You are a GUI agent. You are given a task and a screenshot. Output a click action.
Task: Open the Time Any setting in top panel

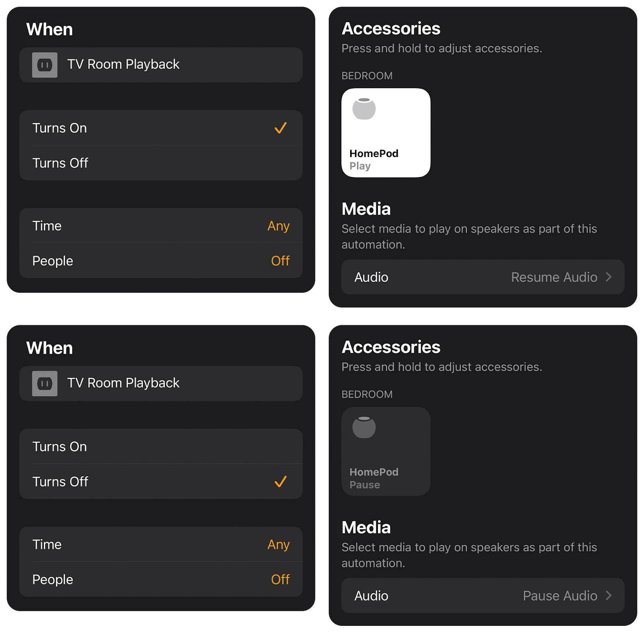pos(161,225)
